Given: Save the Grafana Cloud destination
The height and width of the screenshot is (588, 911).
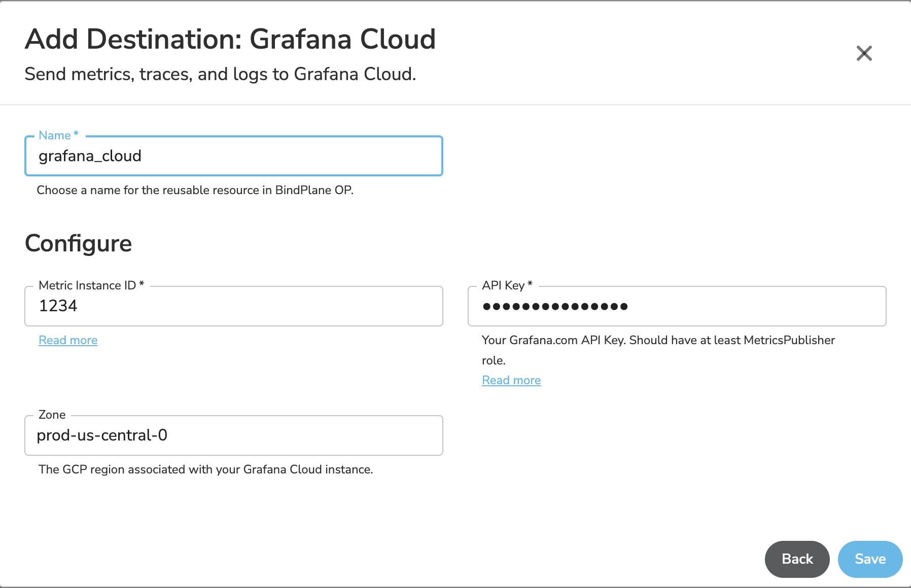Looking at the screenshot, I should [x=870, y=559].
